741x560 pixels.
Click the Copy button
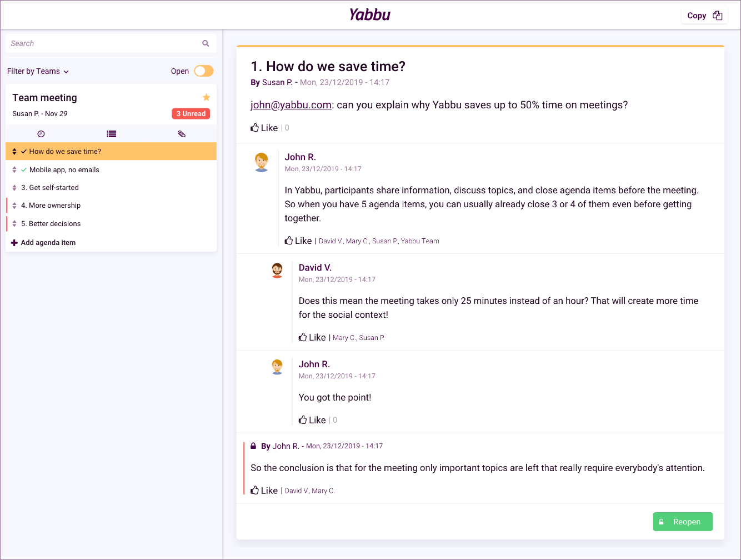click(x=704, y=16)
